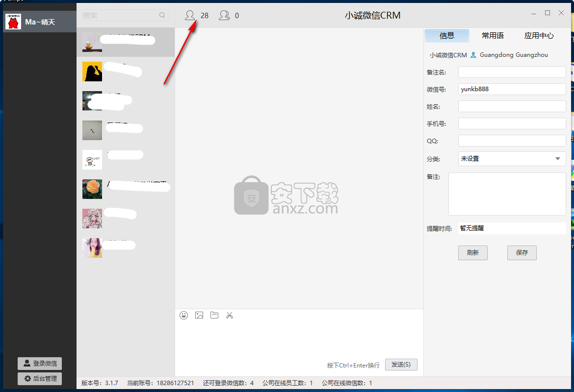The width and height of the screenshot is (574, 392).
Task: Select the contact with the yellow silhouette avatar
Action: tap(126, 72)
